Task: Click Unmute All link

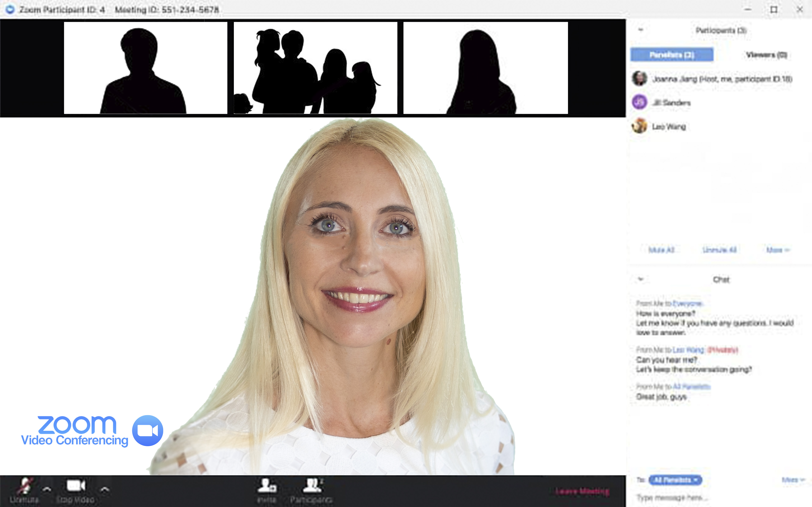Action: 719,250
